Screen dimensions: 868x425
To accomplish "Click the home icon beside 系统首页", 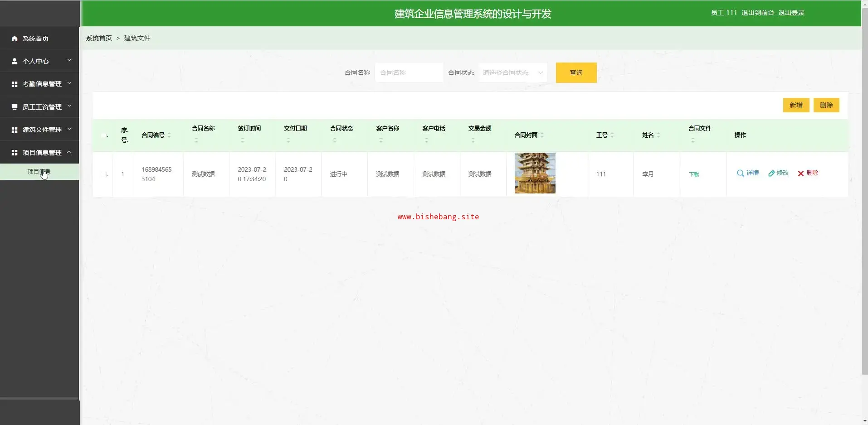I will (x=15, y=39).
